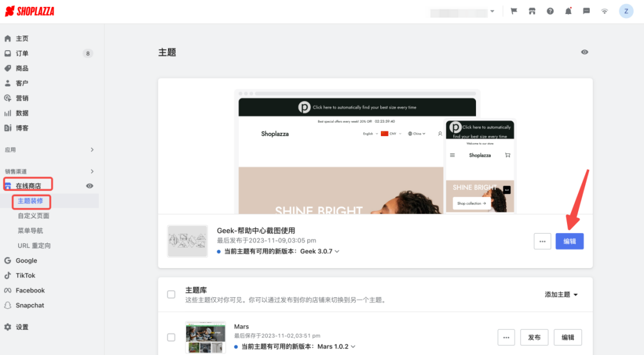This screenshot has height=355, width=644.
Task: Expand the 应用 apps section chevron
Action: tap(92, 149)
